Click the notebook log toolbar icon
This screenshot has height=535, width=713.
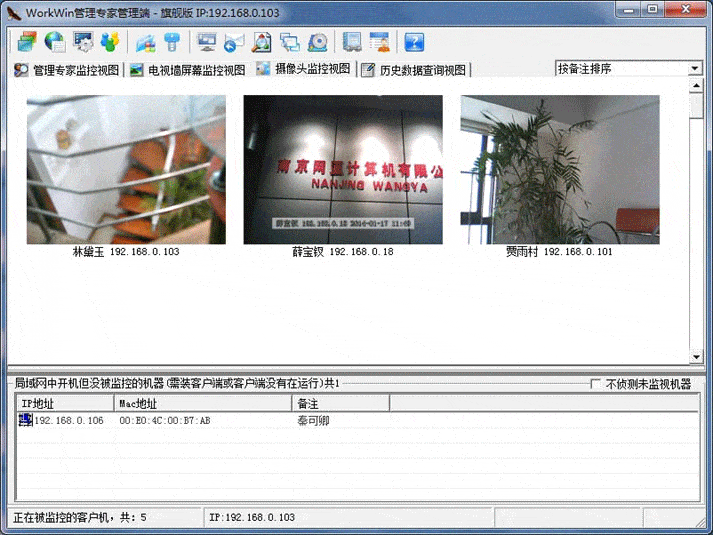[352, 42]
